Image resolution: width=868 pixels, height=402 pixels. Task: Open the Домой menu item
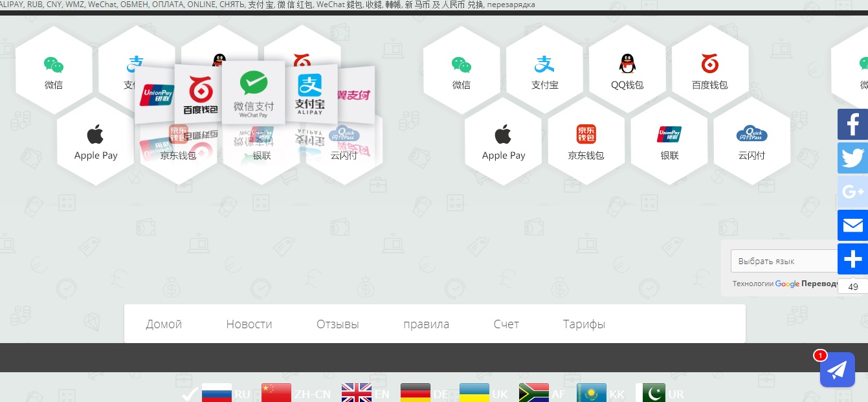164,324
